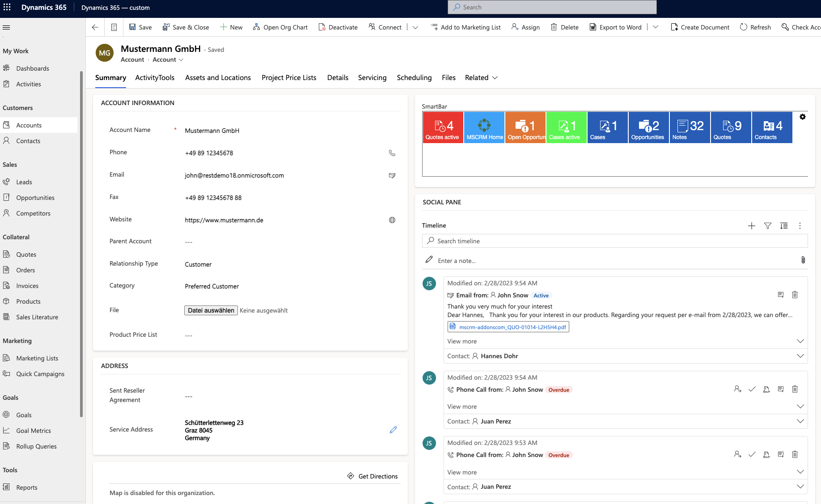Edit Service Address with pencil icon

393,430
